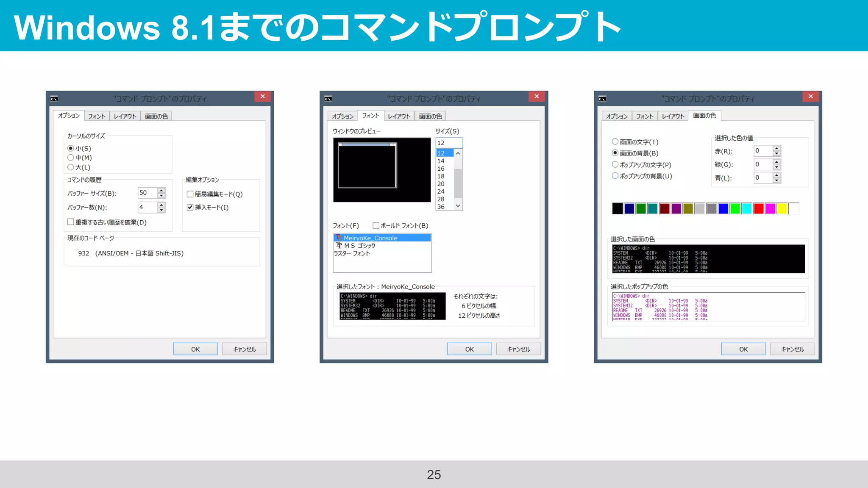This screenshot has width=868, height=488.
Task: Choose the 大(L) cursor size option
Action: (71, 167)
